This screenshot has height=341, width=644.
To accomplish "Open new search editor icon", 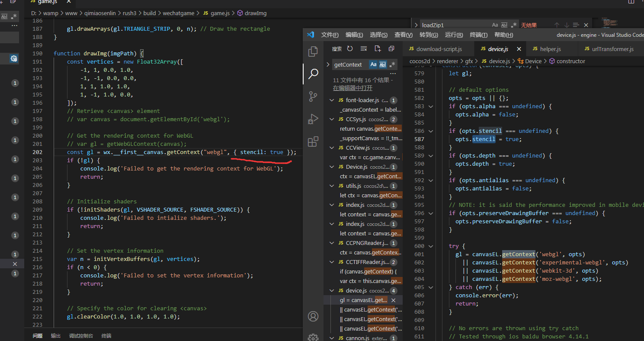I will (378, 49).
